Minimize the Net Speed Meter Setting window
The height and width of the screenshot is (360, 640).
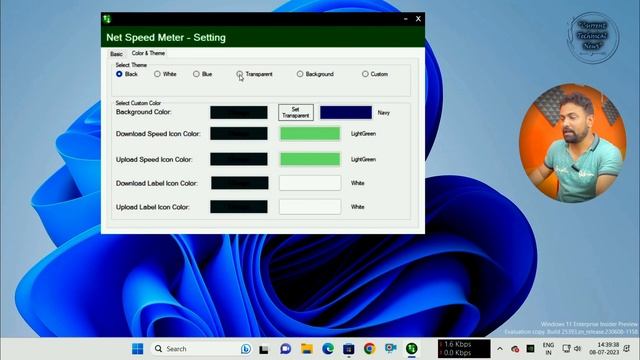[x=405, y=19]
